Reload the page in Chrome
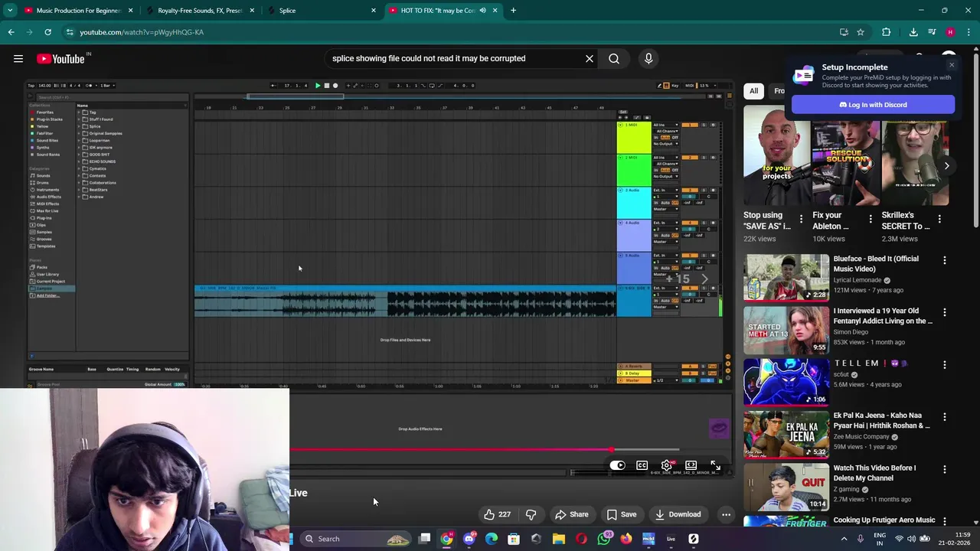 [x=47, y=32]
